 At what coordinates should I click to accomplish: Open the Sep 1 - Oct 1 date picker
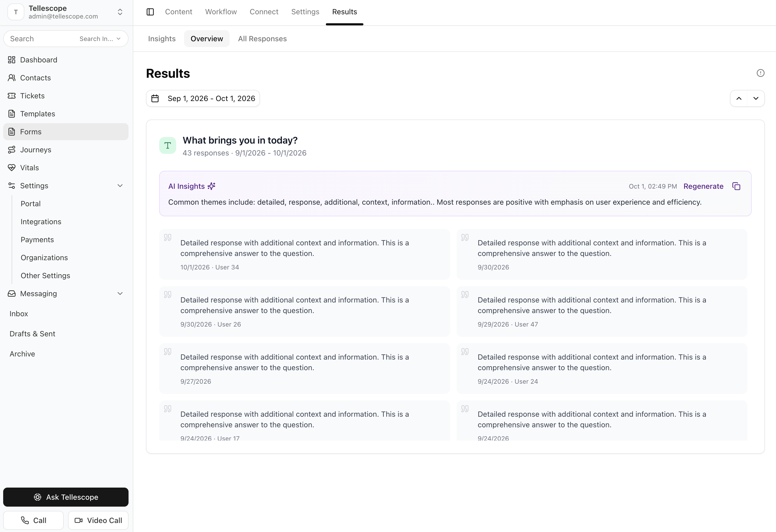(x=203, y=98)
